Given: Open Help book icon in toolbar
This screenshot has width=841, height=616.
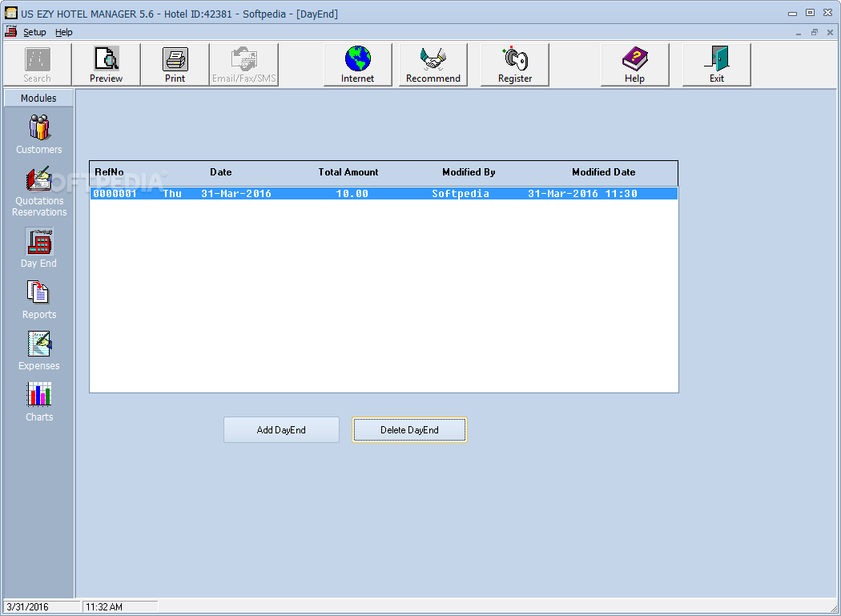Looking at the screenshot, I should [634, 64].
